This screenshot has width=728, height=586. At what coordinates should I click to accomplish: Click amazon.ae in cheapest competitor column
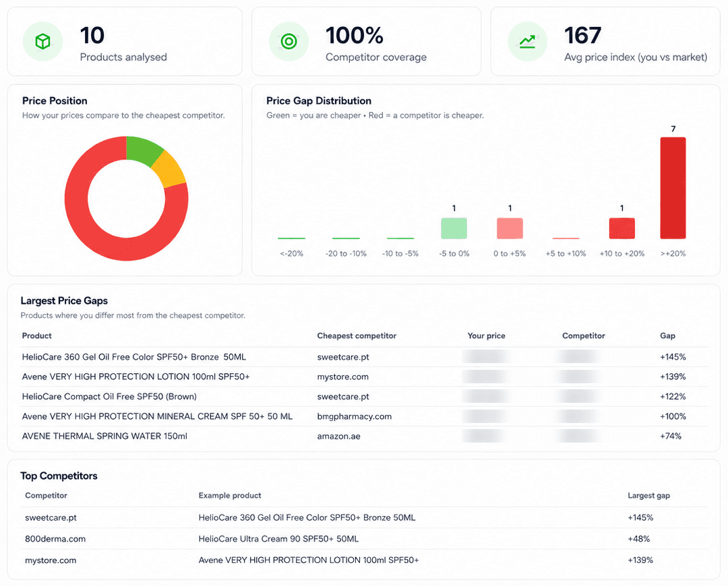pos(338,436)
